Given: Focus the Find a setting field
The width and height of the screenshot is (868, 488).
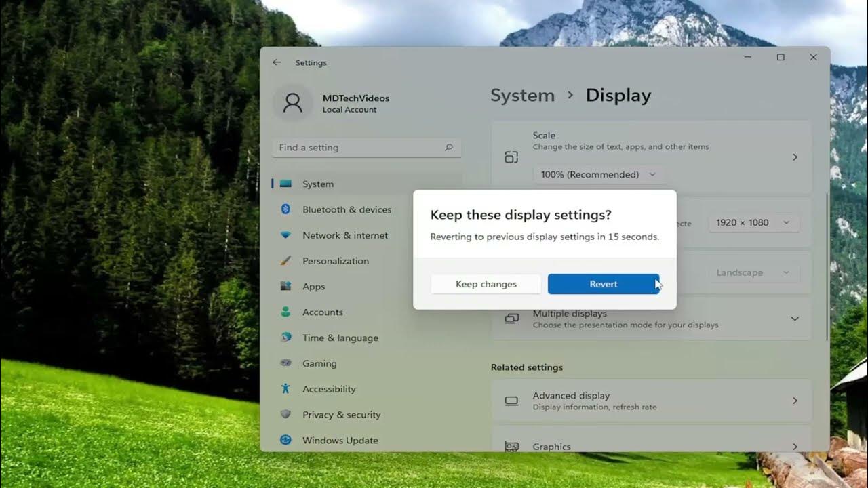Looking at the screenshot, I should [x=367, y=147].
